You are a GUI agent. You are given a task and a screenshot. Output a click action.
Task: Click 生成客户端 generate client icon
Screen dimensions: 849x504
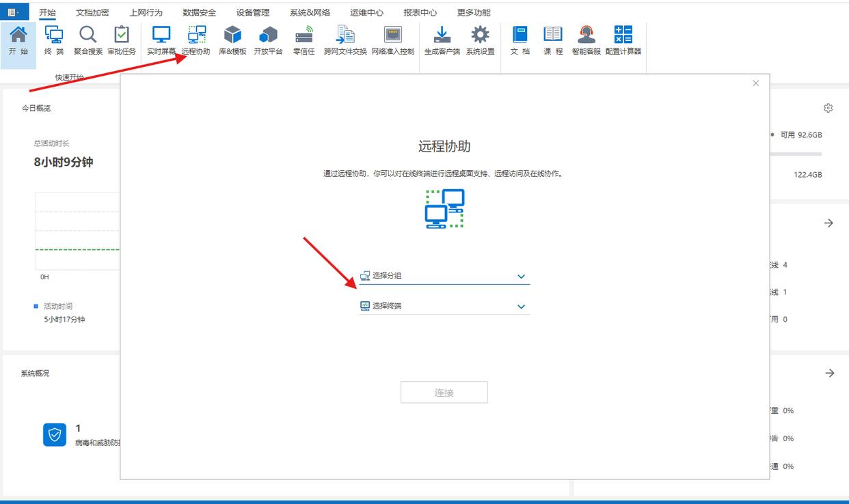click(x=442, y=40)
